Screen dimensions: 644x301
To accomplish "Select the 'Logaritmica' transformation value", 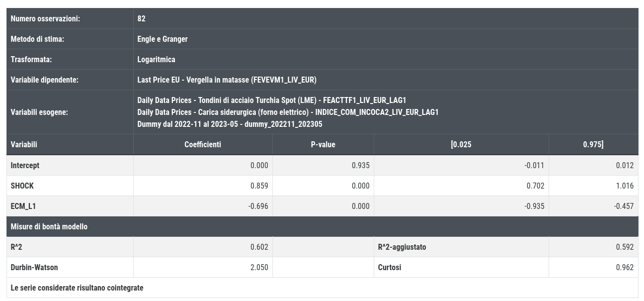I will 157,59.
